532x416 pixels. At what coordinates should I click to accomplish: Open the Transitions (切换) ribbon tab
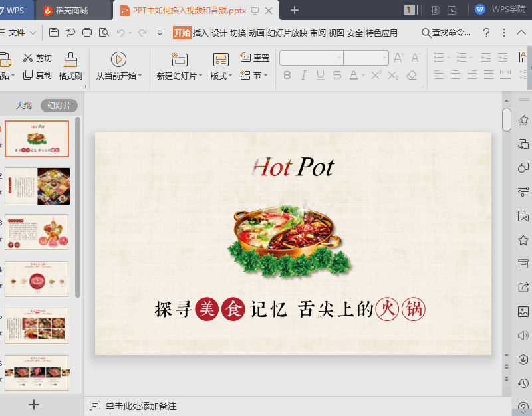coord(238,33)
